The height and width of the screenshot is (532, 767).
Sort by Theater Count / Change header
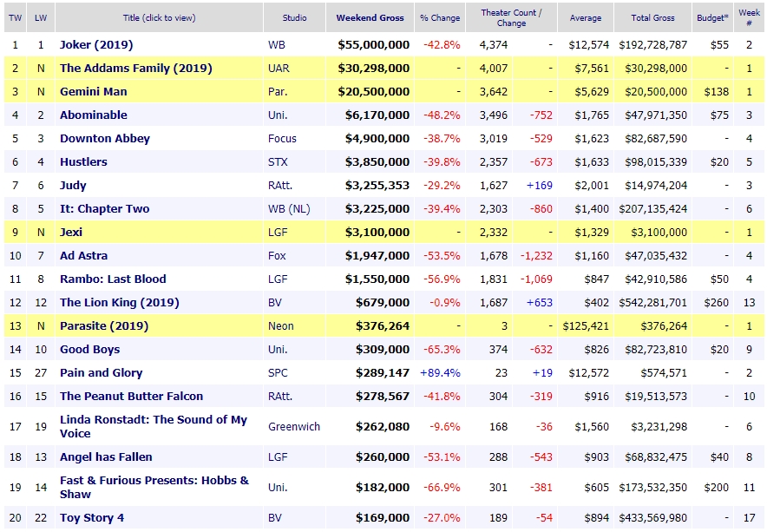point(511,18)
